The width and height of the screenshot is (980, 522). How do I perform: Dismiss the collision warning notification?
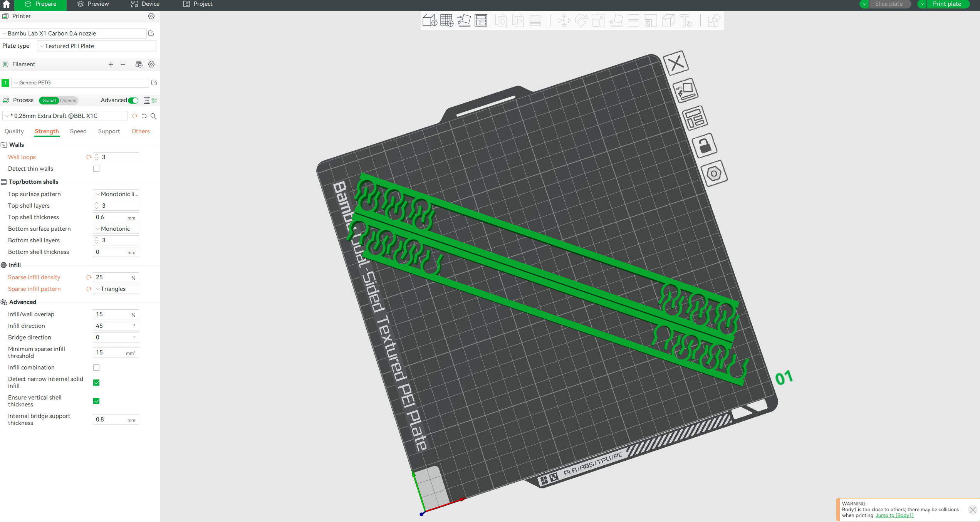[973, 510]
